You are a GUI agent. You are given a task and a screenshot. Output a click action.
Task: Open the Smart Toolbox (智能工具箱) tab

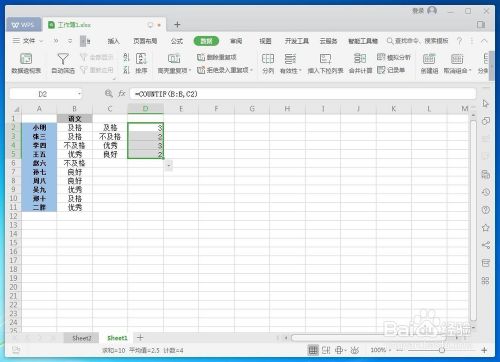tap(363, 41)
